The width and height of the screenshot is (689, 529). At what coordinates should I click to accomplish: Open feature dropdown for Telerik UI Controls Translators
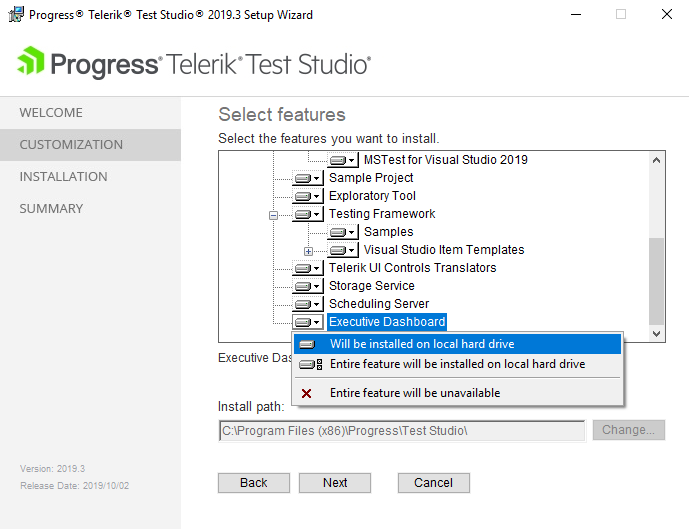tap(308, 268)
